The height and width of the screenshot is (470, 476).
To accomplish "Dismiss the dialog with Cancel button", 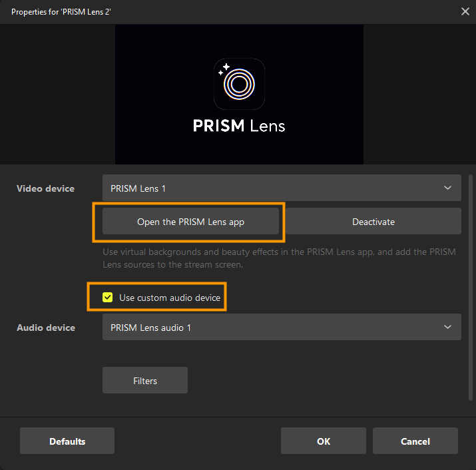I will pyautogui.click(x=415, y=441).
